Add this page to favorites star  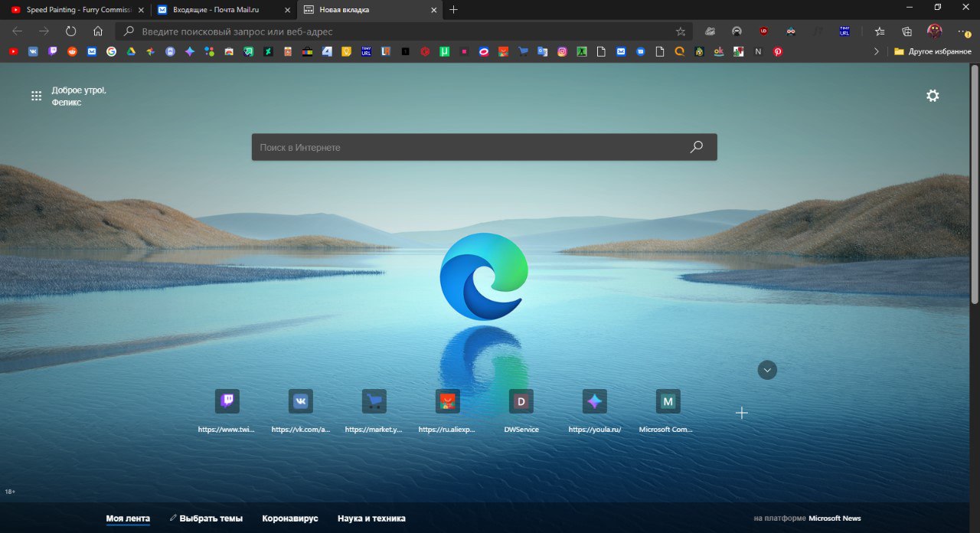pyautogui.click(x=681, y=31)
